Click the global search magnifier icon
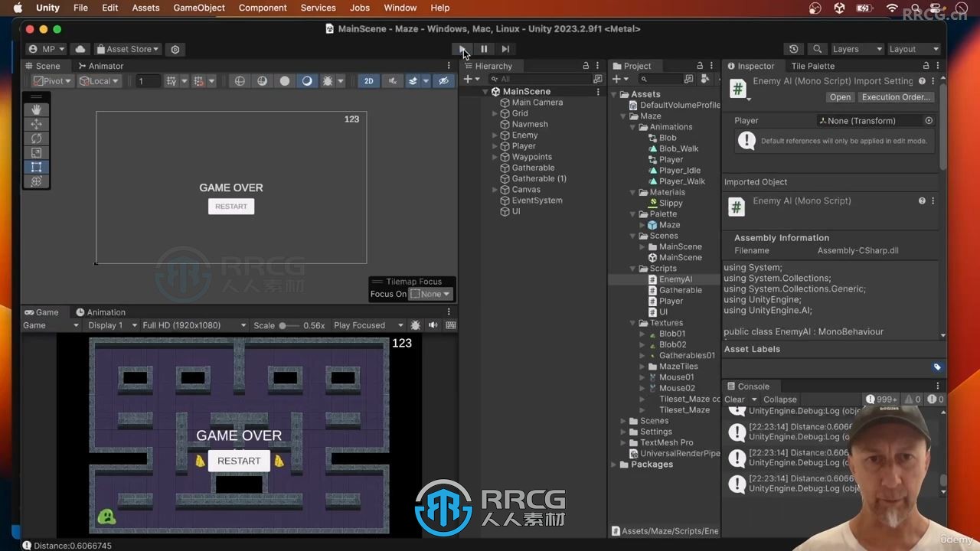The image size is (980, 551). coord(817,49)
